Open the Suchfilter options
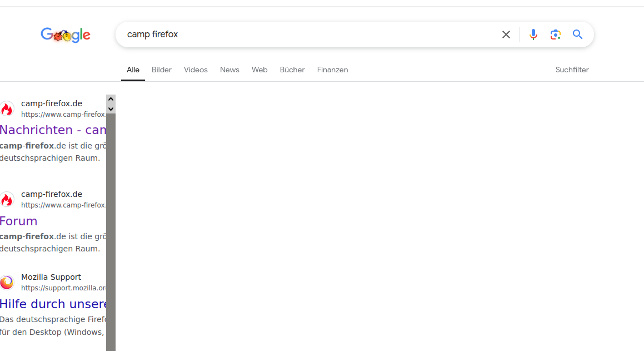Screen dimensions: 644x351 point(572,70)
